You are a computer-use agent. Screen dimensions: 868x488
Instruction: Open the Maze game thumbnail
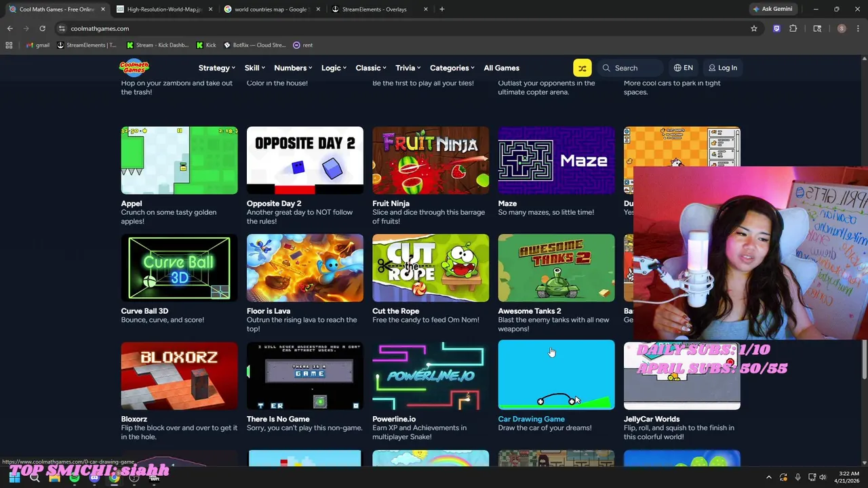click(556, 160)
